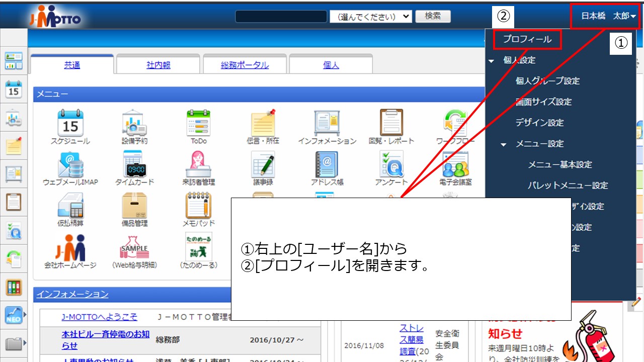Click the pinned memo icon in the left sidebar
This screenshot has height=362, width=644.
click(14, 145)
